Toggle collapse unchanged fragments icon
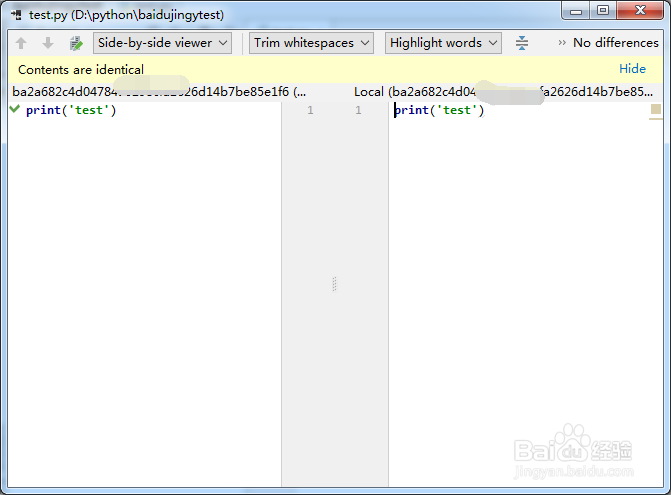The width and height of the screenshot is (671, 495). 522,43
